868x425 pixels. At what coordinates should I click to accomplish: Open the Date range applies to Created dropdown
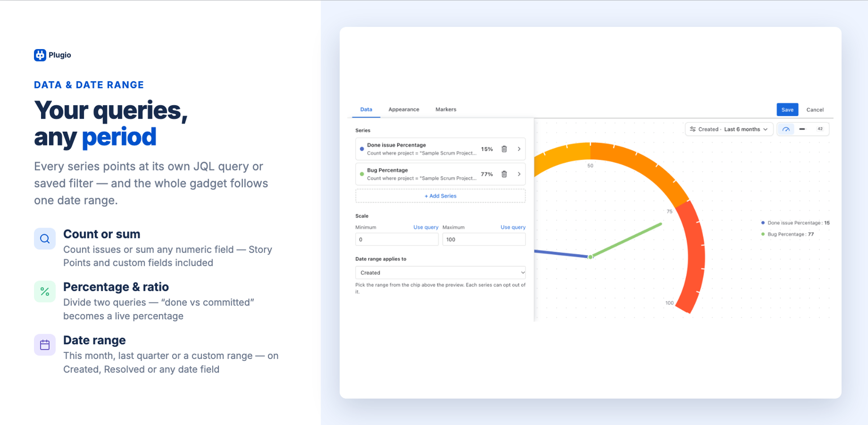click(440, 273)
